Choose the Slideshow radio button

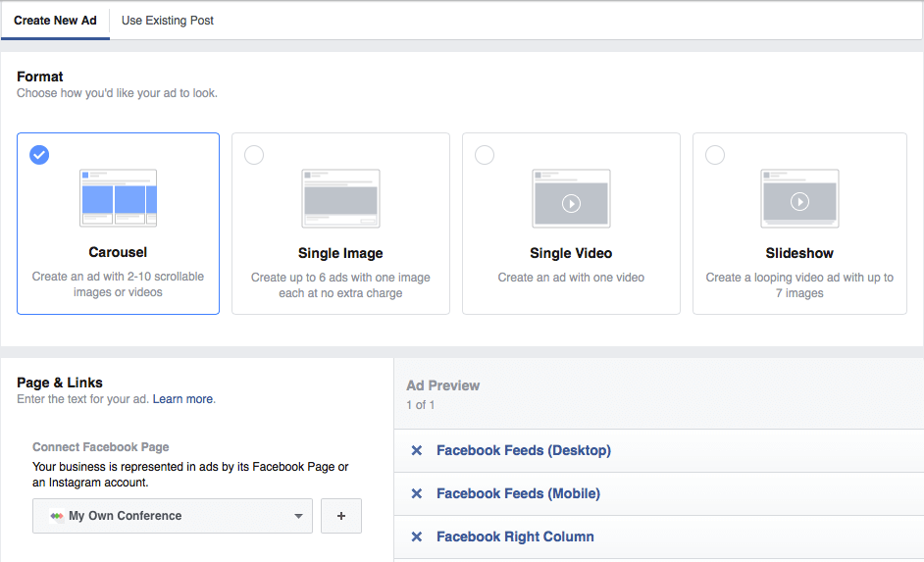[x=715, y=155]
